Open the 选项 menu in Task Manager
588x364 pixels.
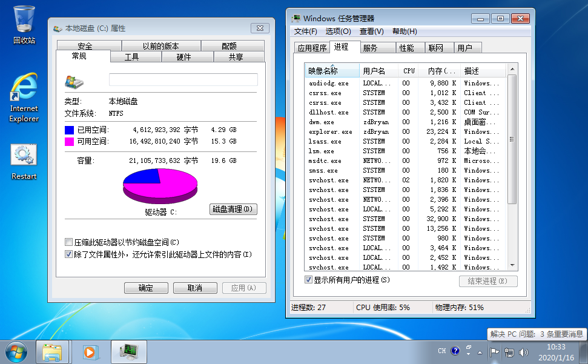click(339, 31)
